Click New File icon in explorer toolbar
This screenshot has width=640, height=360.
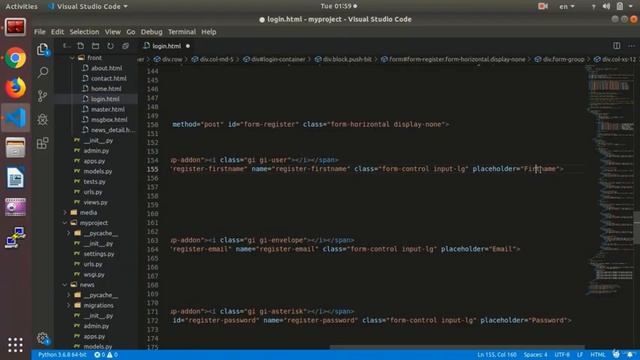[x=80, y=46]
